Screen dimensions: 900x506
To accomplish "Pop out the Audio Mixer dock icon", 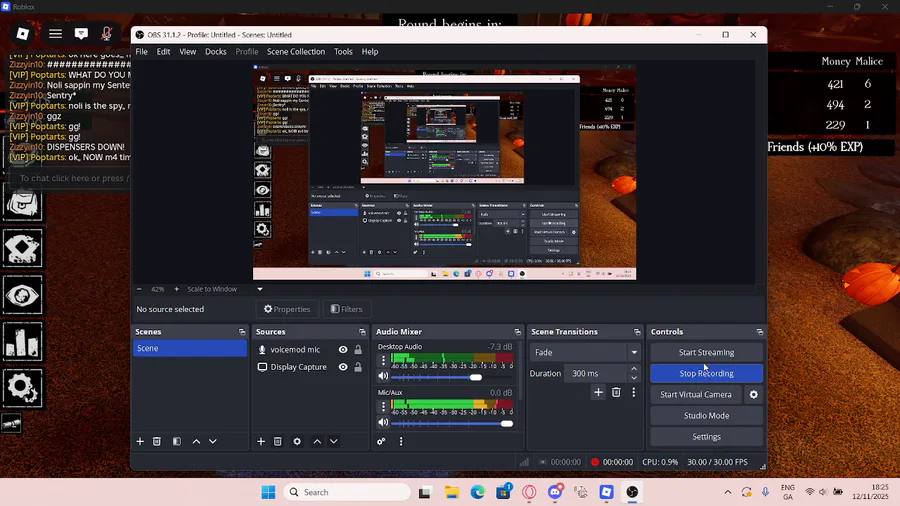I will coord(517,332).
